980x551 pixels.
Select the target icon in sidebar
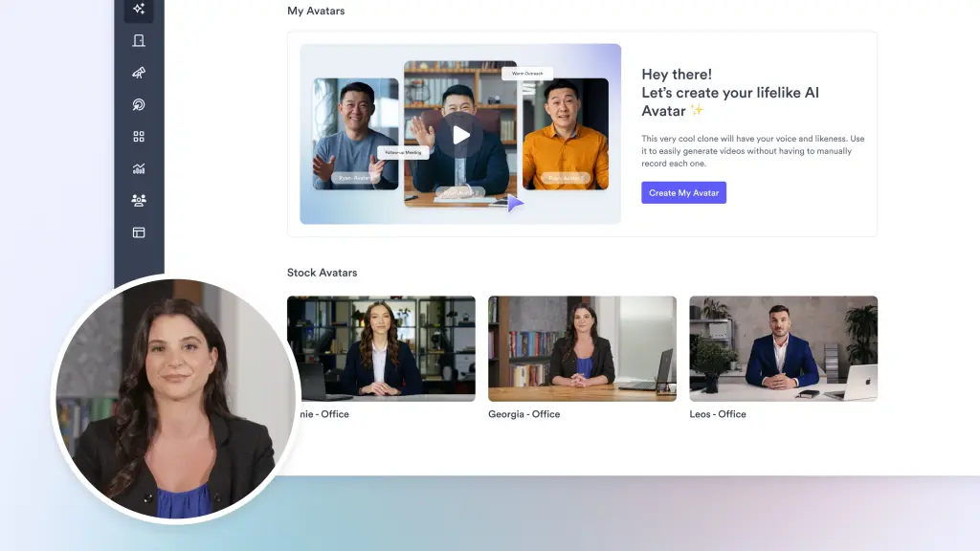click(x=139, y=105)
